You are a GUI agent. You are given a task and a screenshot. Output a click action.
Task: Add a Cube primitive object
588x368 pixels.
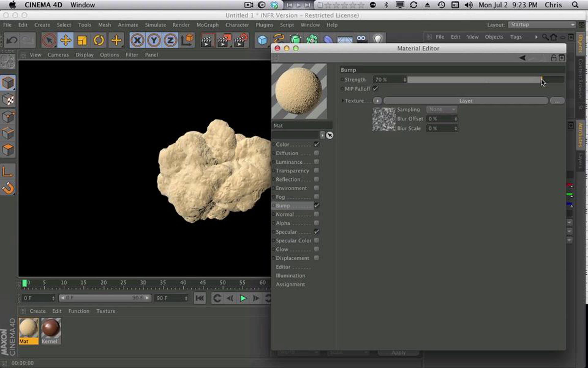coord(262,40)
